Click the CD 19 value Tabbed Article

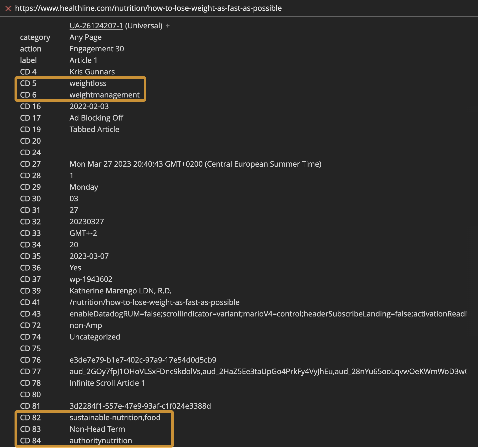click(x=94, y=129)
